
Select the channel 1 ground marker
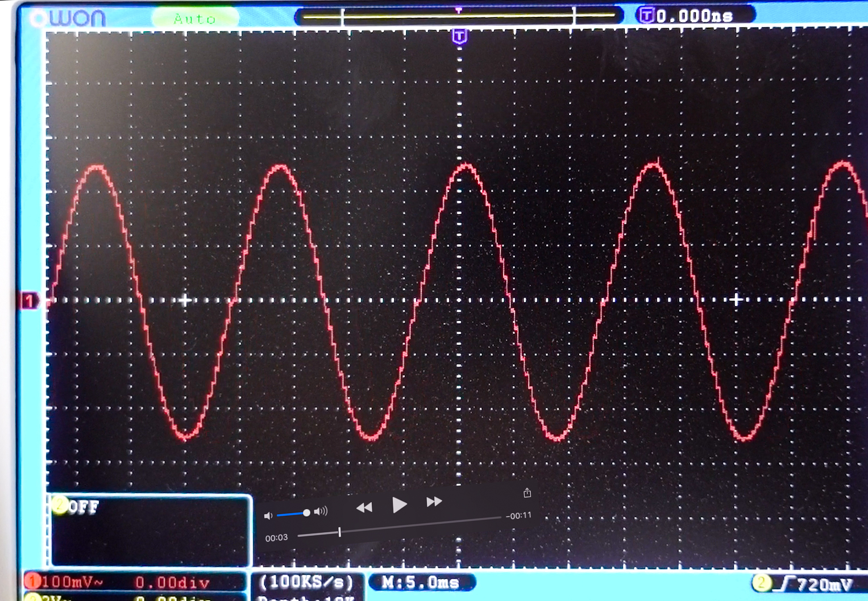[28, 300]
